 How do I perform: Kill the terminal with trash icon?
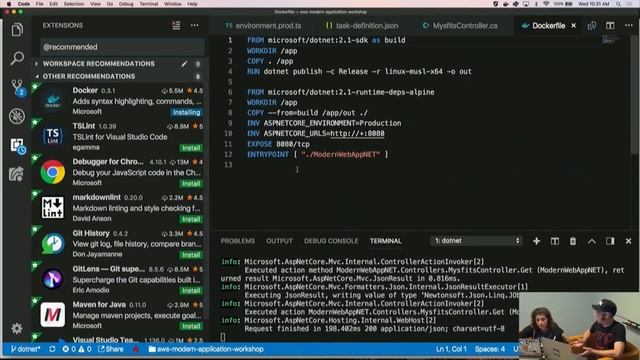coord(573,241)
